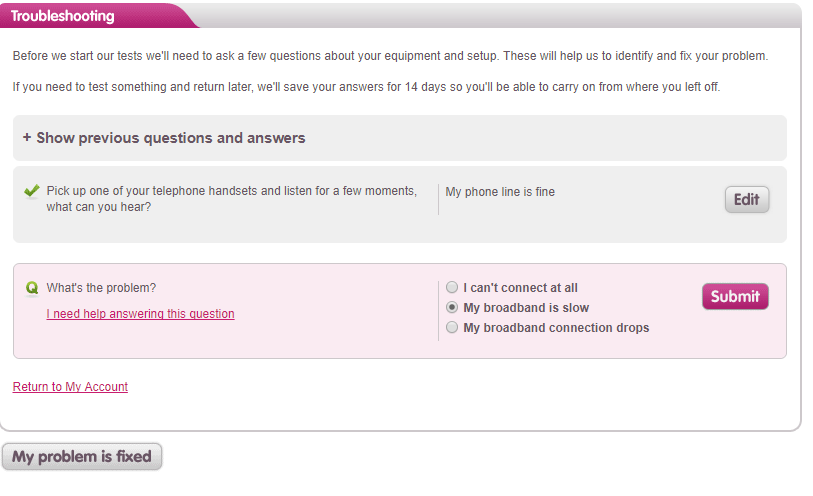Click the "My broadband connection drops" label text
This screenshot has width=813, height=496.
coord(556,328)
